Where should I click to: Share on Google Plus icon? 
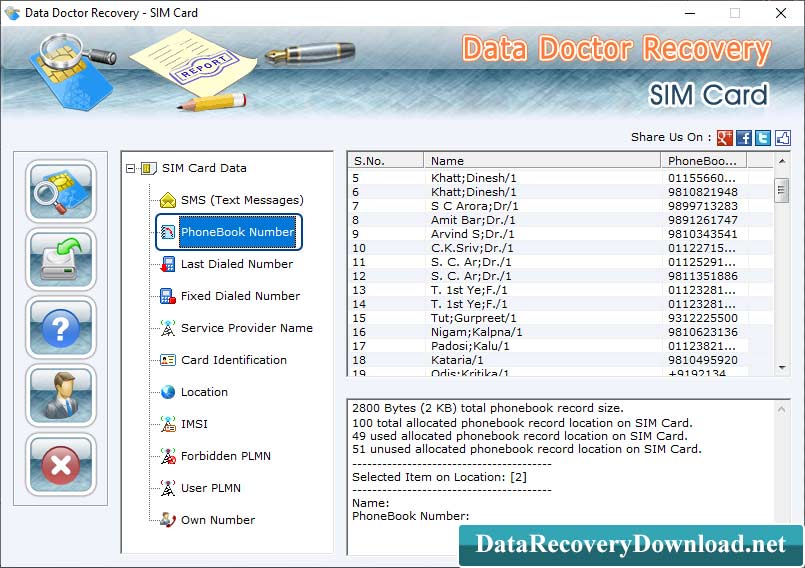coord(724,138)
